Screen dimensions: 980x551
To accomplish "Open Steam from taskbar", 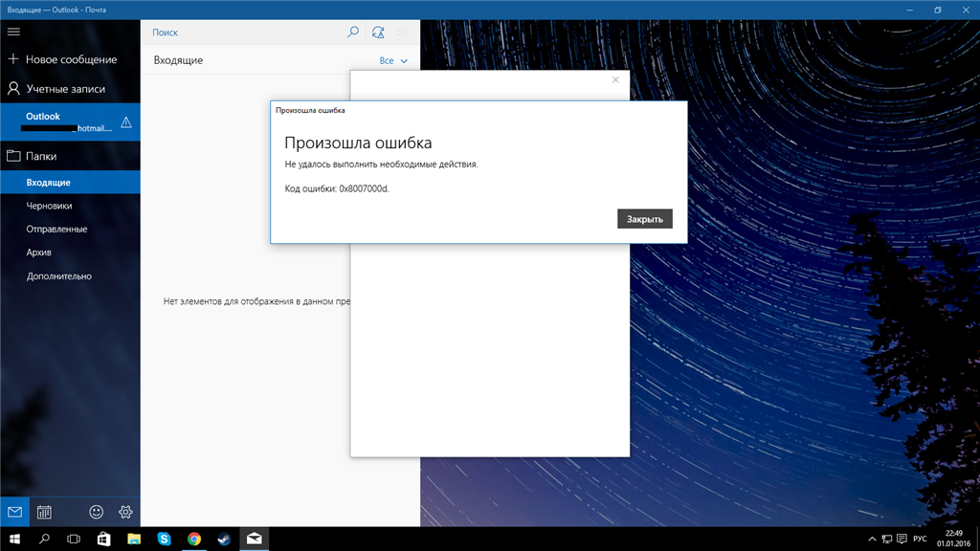I will pos(224,539).
